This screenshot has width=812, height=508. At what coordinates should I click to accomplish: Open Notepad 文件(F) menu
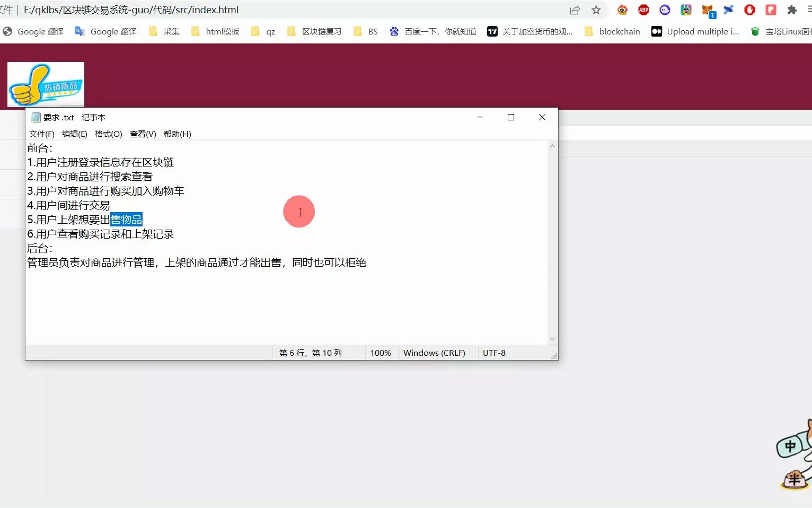[42, 134]
